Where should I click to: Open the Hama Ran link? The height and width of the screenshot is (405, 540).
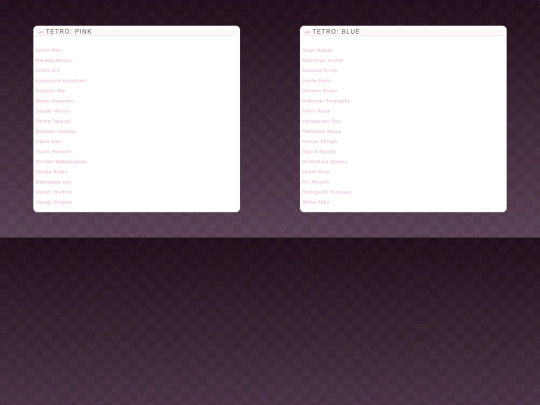[x=48, y=141]
